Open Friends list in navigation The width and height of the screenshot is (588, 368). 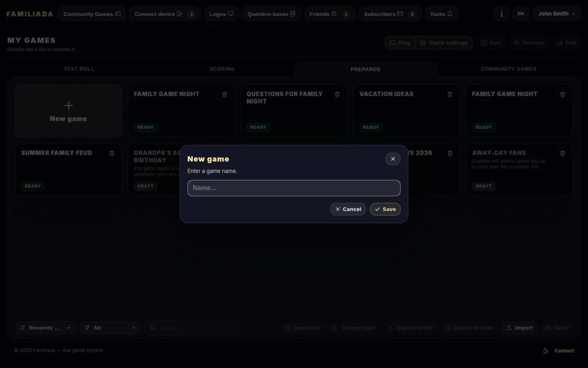[x=330, y=14]
